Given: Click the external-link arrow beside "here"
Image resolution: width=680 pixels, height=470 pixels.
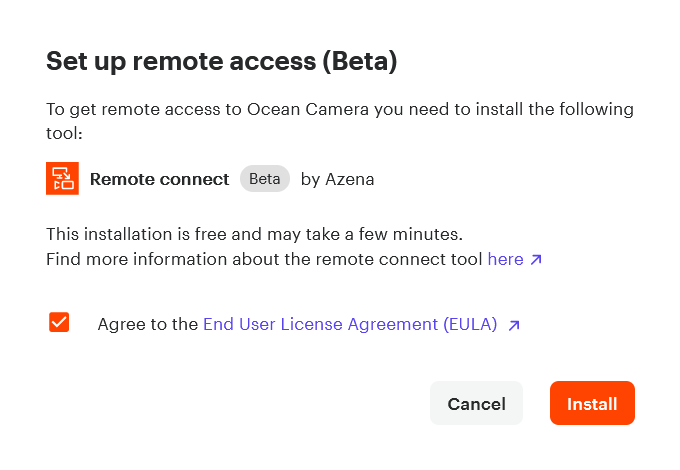Looking at the screenshot, I should (x=536, y=259).
